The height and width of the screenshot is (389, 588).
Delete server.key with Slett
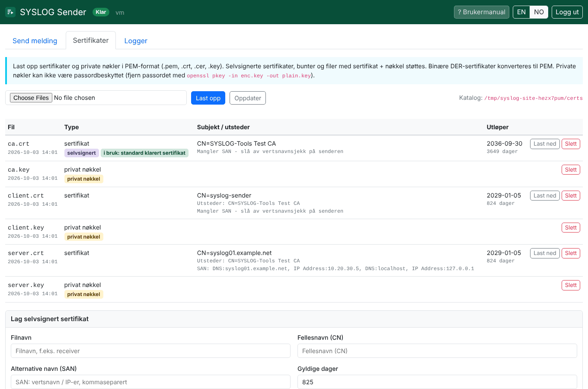(x=571, y=285)
